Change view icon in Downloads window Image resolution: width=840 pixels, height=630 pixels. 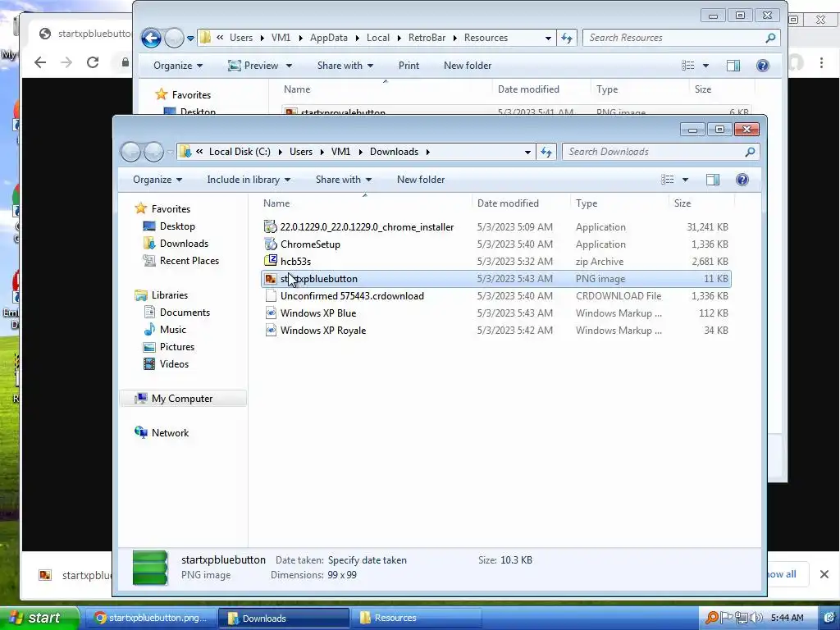tap(668, 180)
